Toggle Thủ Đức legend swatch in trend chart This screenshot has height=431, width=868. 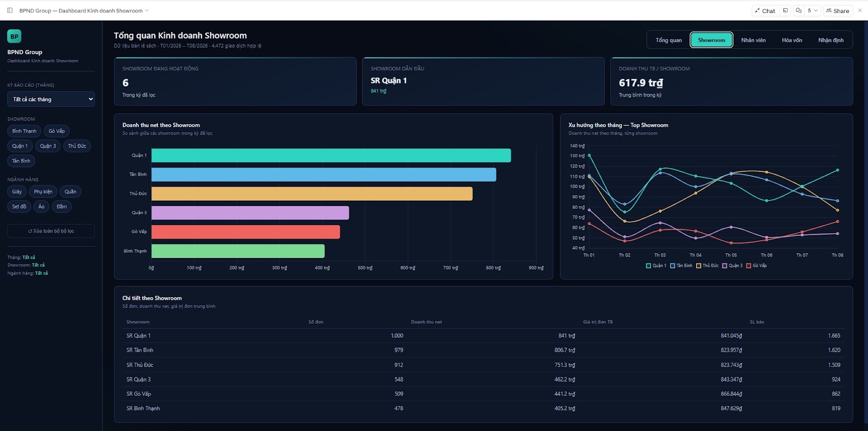[699, 266]
